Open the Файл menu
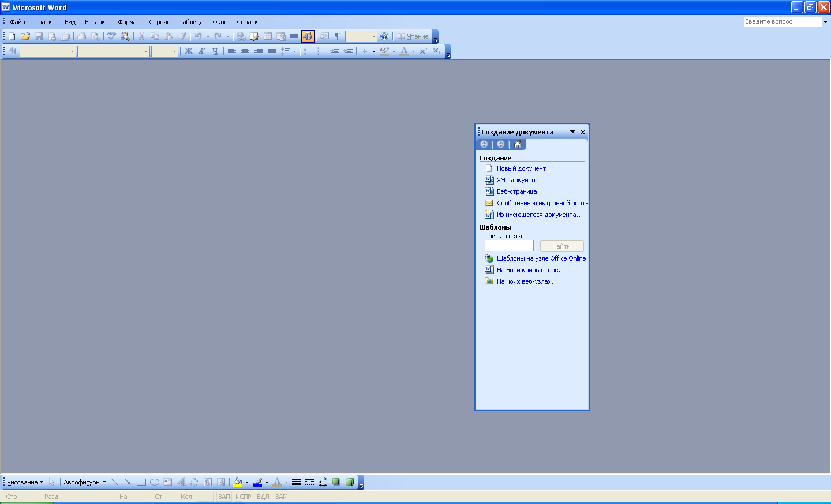The height and width of the screenshot is (504, 831). pyautogui.click(x=17, y=22)
